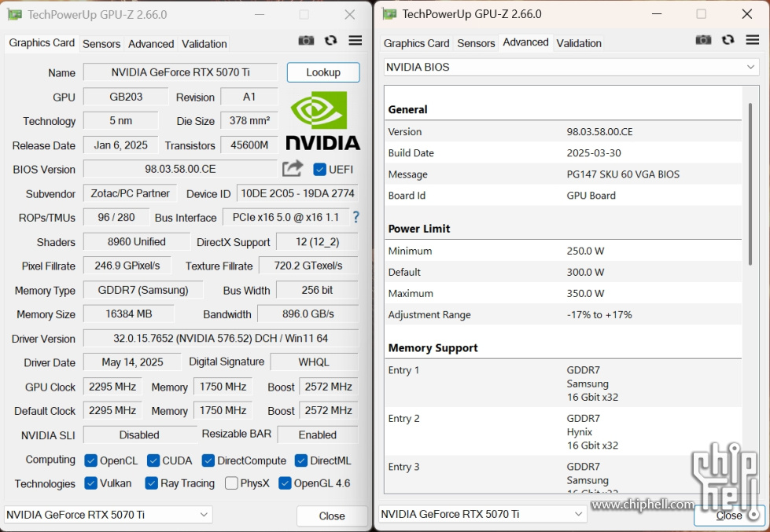Viewport: 770px width, 532px height.
Task: Open the GPU selector dropdown in right window
Action: 483,515
